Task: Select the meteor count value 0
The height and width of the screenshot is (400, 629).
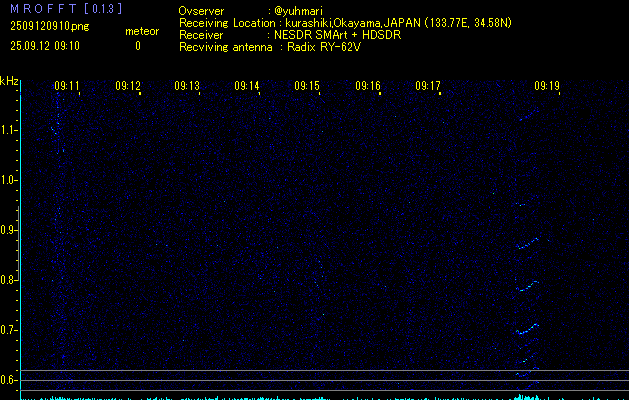Action: [138, 46]
